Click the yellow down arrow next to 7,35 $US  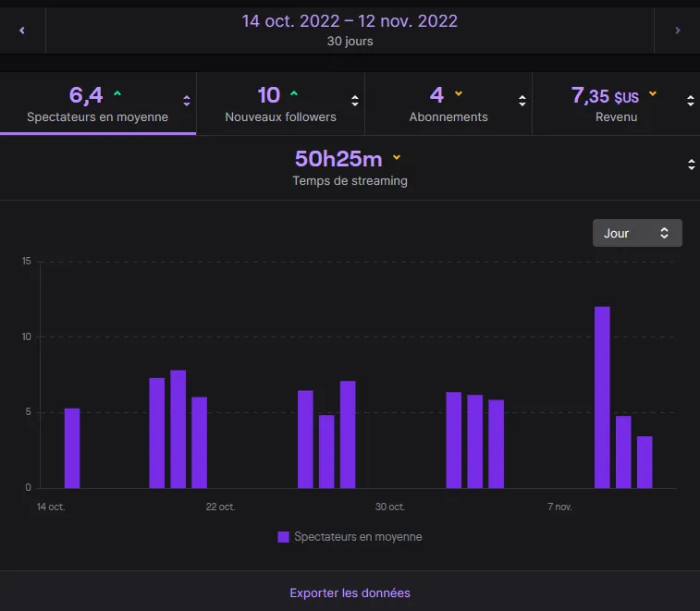point(653,93)
